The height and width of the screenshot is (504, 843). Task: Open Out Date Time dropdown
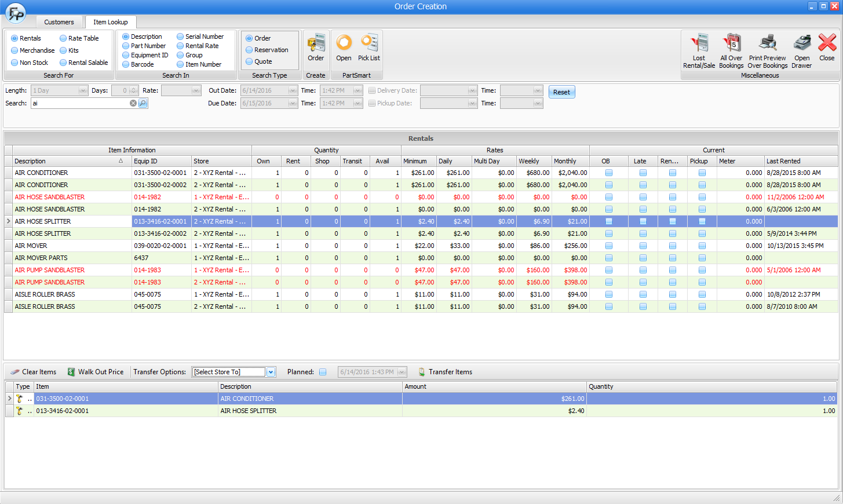coord(357,90)
